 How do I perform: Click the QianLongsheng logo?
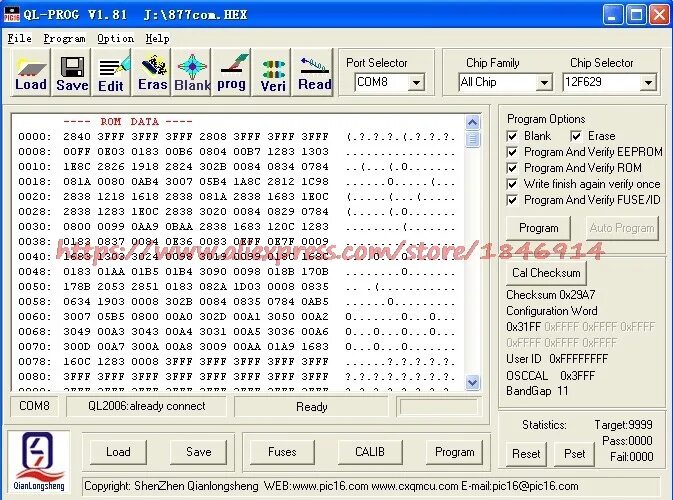click(x=39, y=461)
